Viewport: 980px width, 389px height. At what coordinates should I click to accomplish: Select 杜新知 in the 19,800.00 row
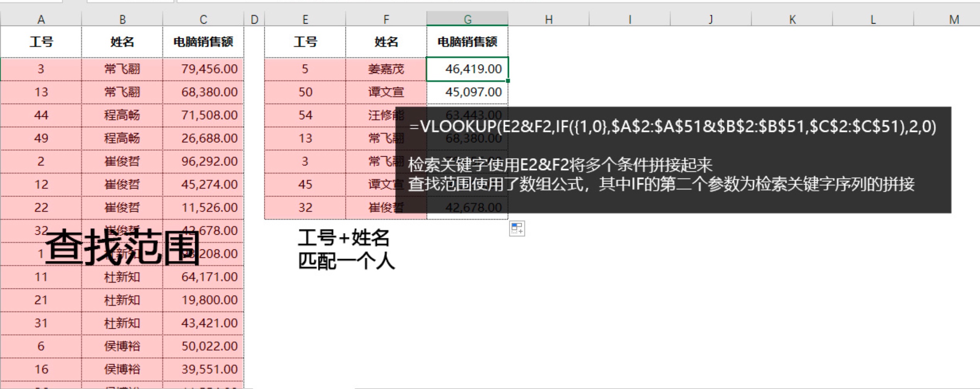pyautogui.click(x=122, y=300)
